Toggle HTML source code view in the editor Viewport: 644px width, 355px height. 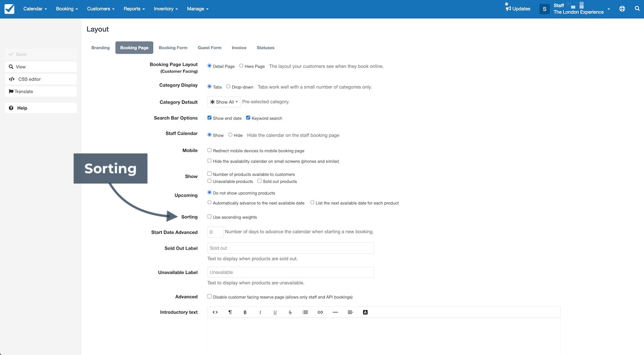[x=215, y=312]
